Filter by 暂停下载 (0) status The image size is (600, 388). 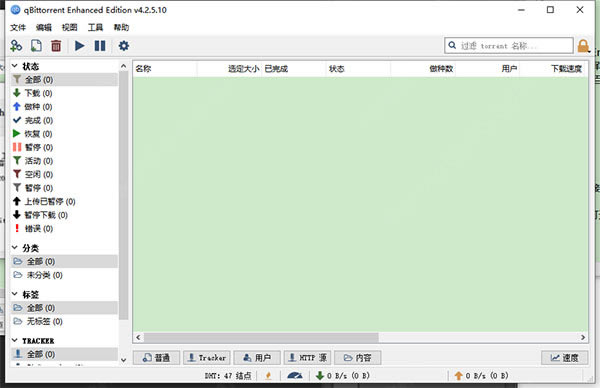(x=64, y=215)
